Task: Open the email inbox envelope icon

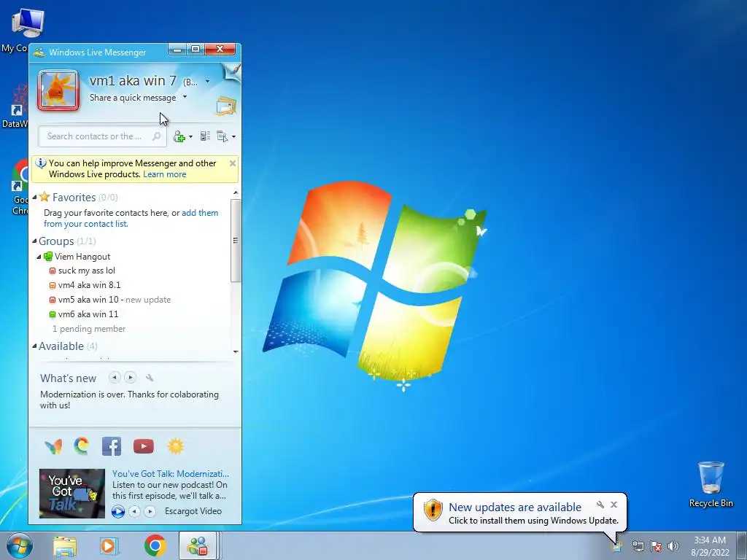Action: [x=226, y=106]
